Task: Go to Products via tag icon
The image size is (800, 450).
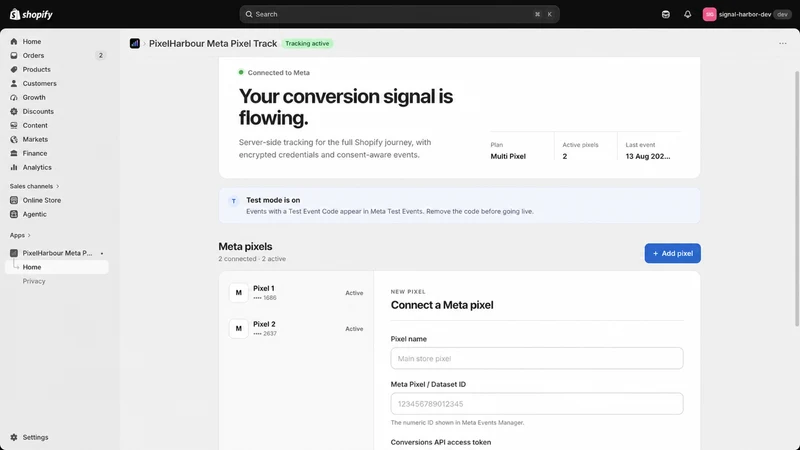Action: [14, 69]
